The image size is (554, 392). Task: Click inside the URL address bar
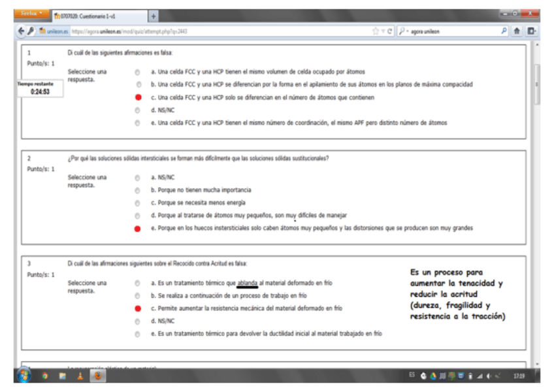pyautogui.click(x=196, y=31)
